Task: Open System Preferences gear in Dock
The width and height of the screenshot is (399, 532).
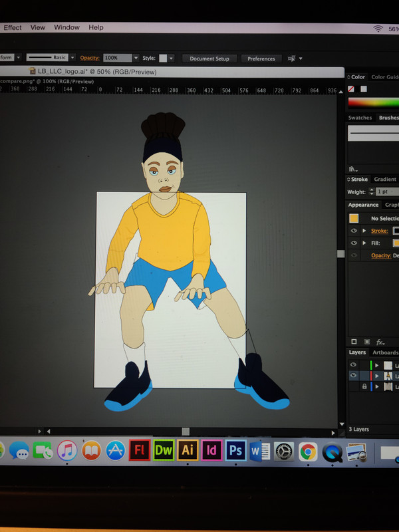Action: click(284, 452)
